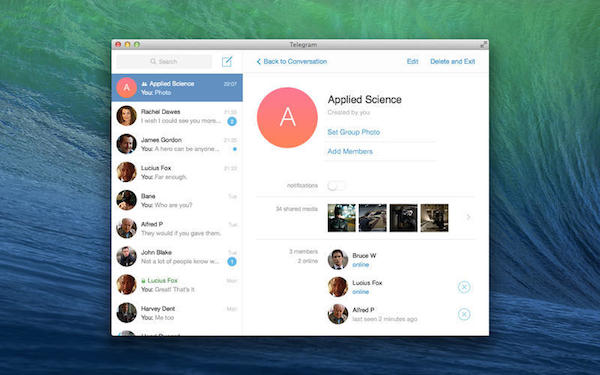Click the Set Group Photo link
The height and width of the screenshot is (375, 600).
[354, 132]
